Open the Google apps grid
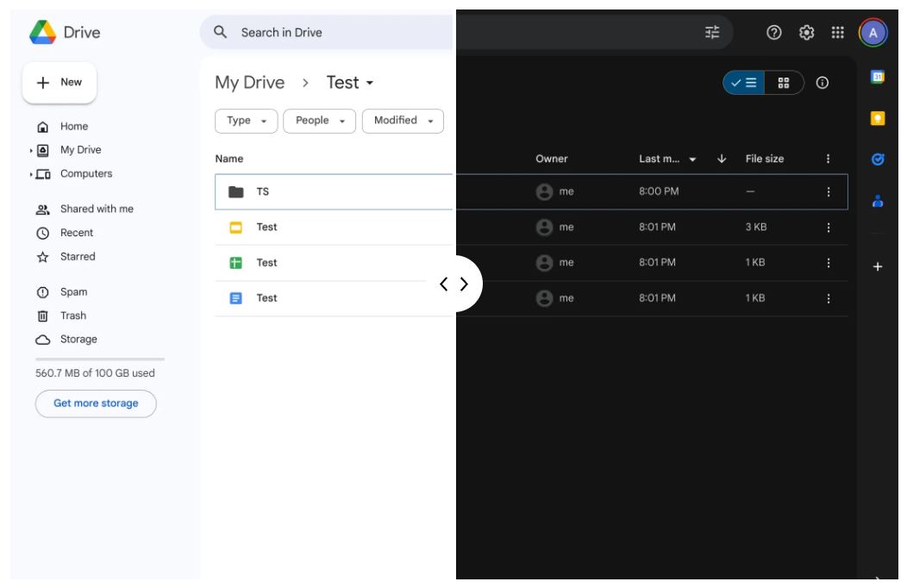The image size is (907, 588). [x=837, y=33]
